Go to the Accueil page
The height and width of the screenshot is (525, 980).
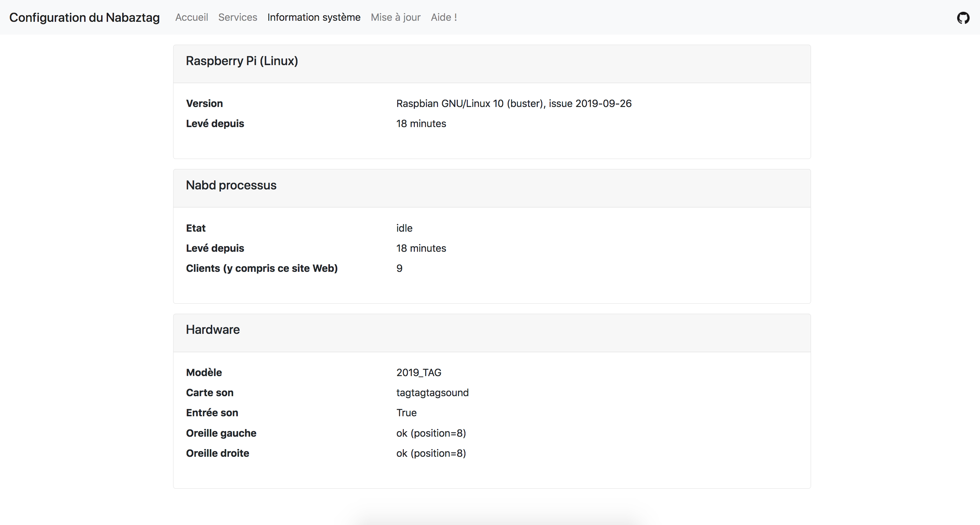tap(191, 18)
